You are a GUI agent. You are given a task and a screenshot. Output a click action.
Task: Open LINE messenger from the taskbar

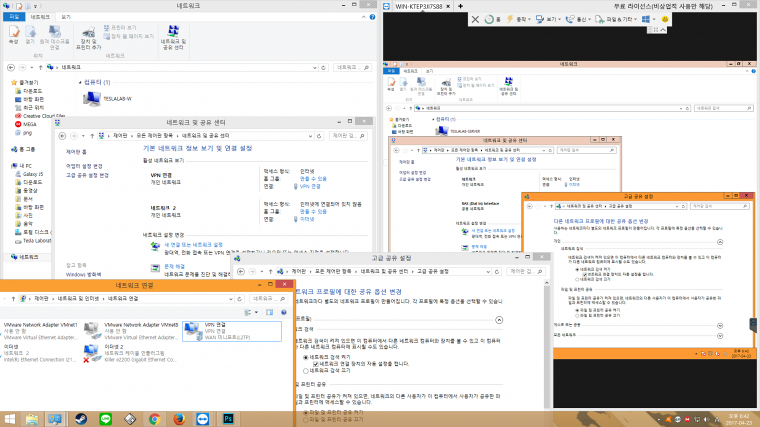[x=106, y=419]
